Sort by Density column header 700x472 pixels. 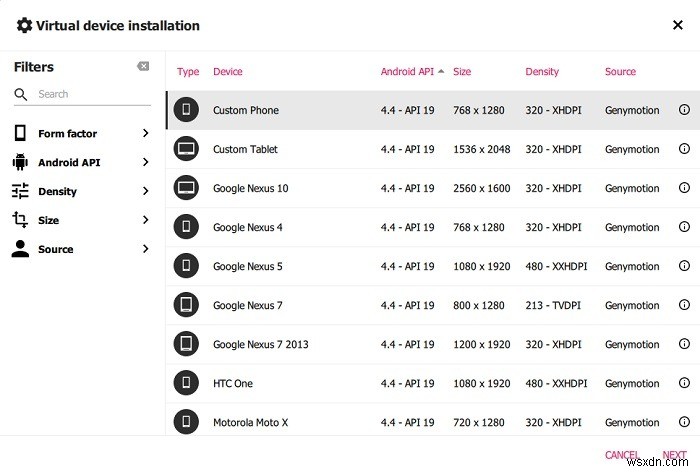[542, 72]
